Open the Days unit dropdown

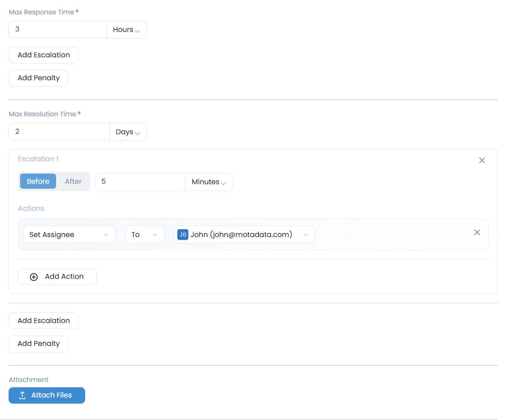click(x=128, y=132)
